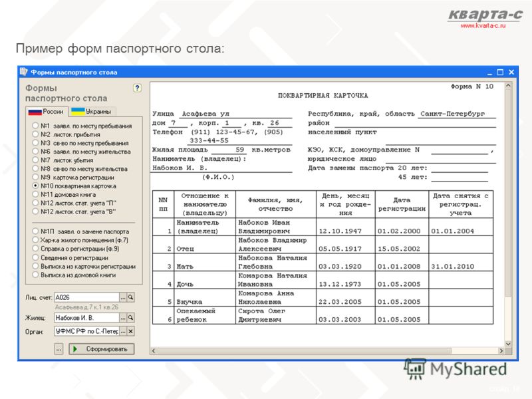
Task: Click the small ellipsis button beside Сформировать
Action: click(x=59, y=348)
